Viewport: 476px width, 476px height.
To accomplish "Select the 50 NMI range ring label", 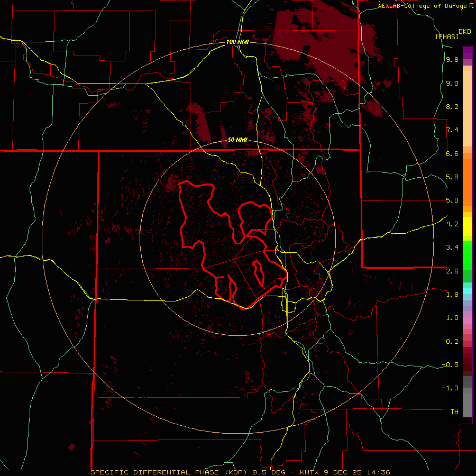I will click(237, 140).
